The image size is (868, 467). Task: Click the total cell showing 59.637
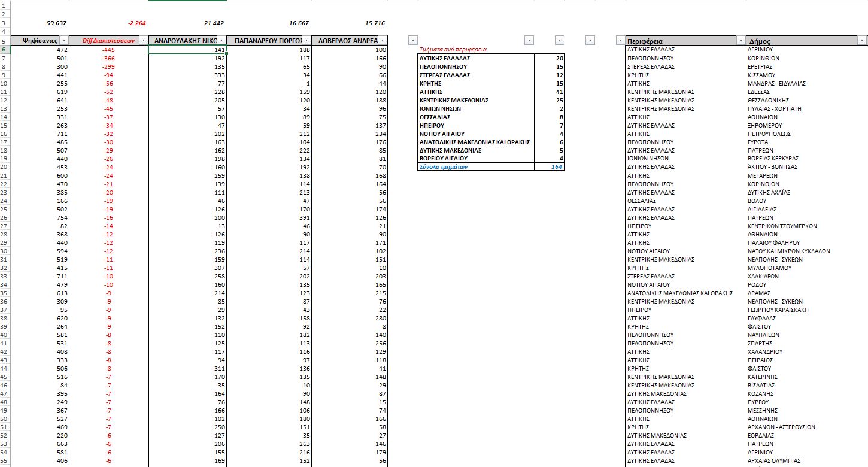[x=56, y=23]
